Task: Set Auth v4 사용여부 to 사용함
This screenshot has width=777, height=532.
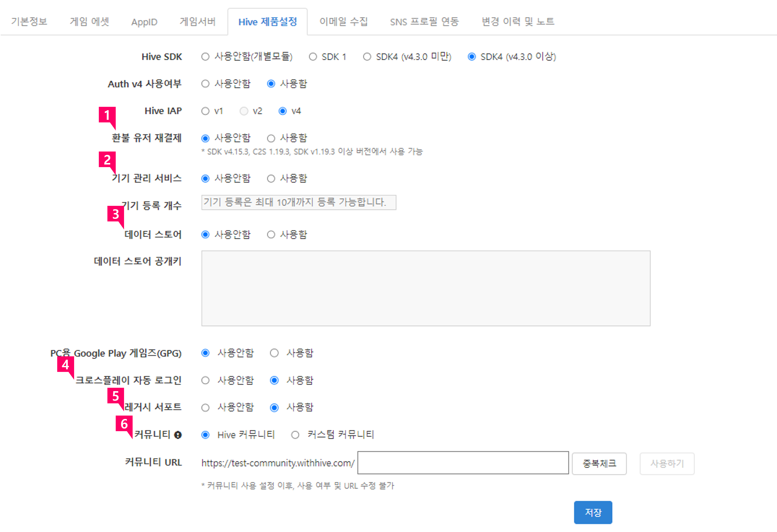Action: tap(271, 84)
